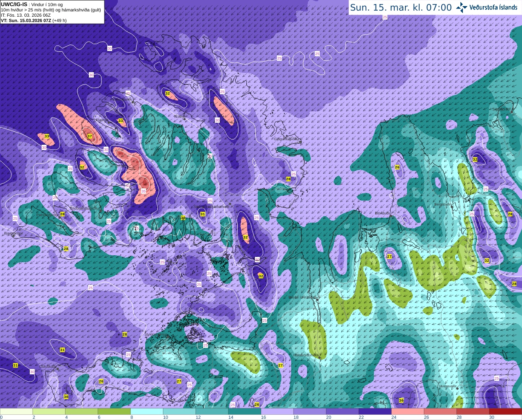Viewport: 522px width, 420px height.
Task: Click the legend tick label 8
Action: (x=132, y=417)
